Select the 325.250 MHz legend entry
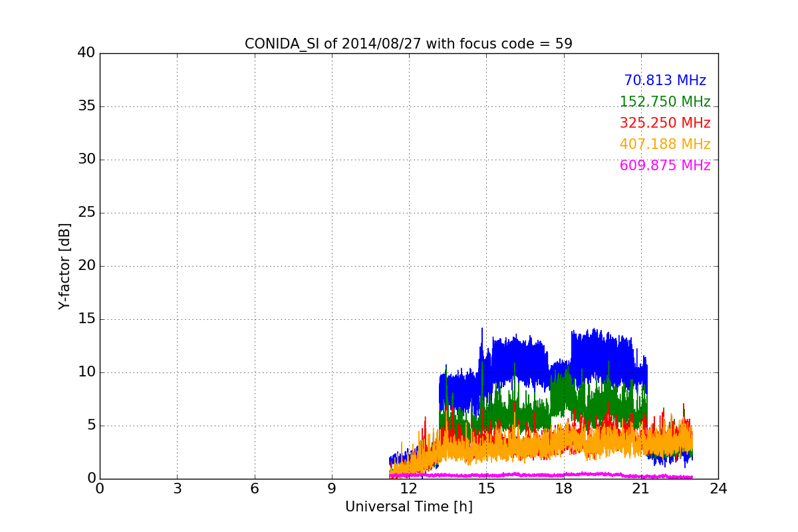This screenshot has width=798, height=532. point(665,123)
